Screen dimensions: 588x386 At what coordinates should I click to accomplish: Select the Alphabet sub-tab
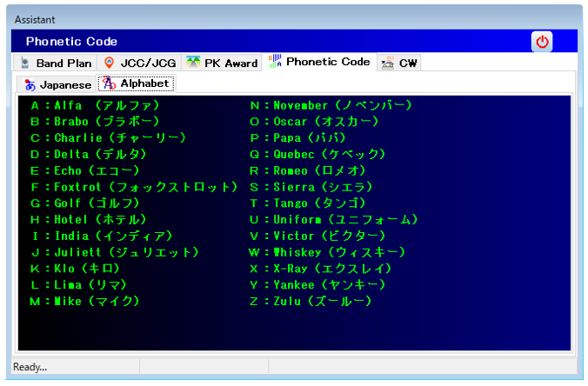136,83
